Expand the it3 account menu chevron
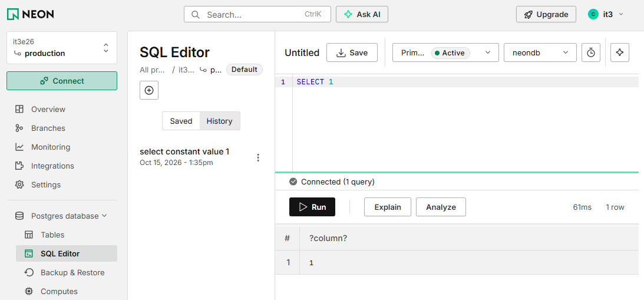The width and height of the screenshot is (644, 300). tap(621, 14)
